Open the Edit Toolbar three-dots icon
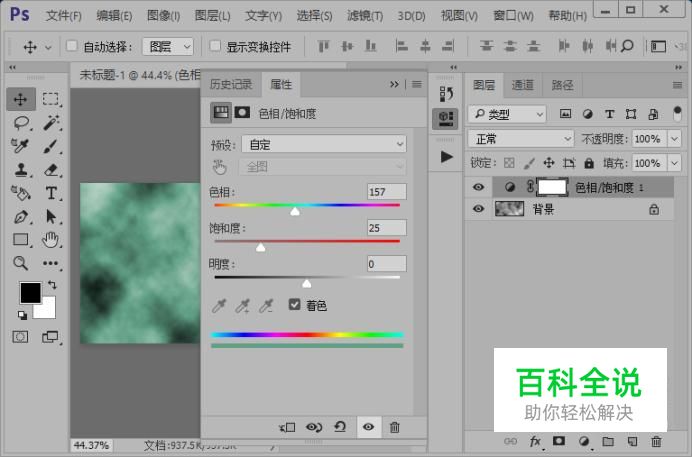The image size is (692, 457). [50, 263]
